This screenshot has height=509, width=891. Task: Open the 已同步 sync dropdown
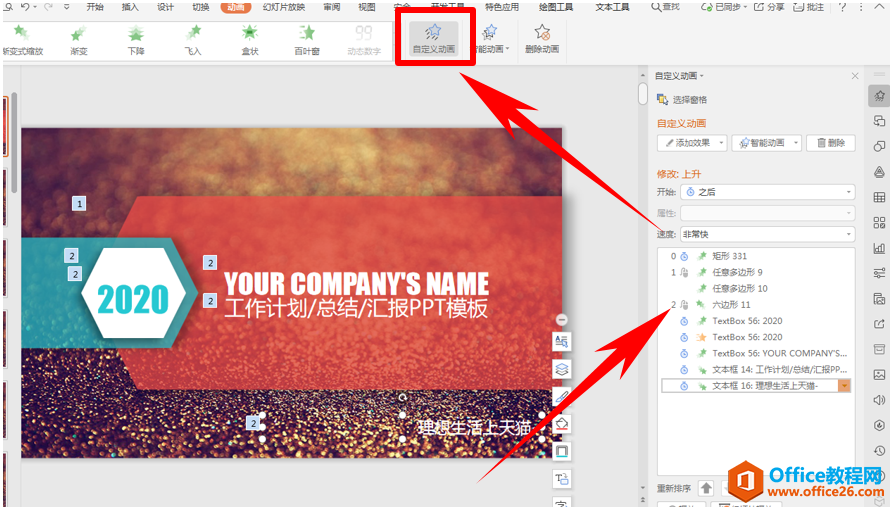(x=724, y=7)
